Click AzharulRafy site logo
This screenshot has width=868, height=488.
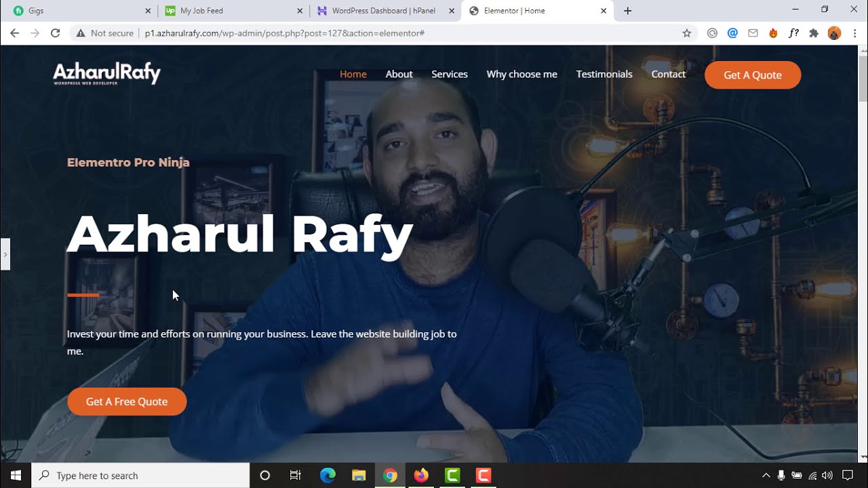[107, 73]
